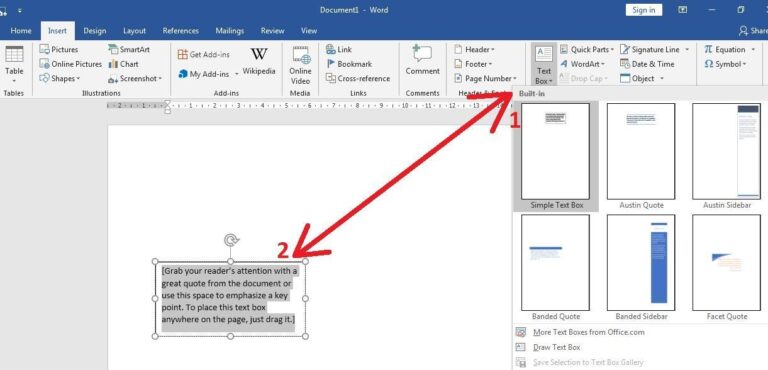768x370 pixels.
Task: Open the Object dropdown arrow
Action: tap(662, 78)
